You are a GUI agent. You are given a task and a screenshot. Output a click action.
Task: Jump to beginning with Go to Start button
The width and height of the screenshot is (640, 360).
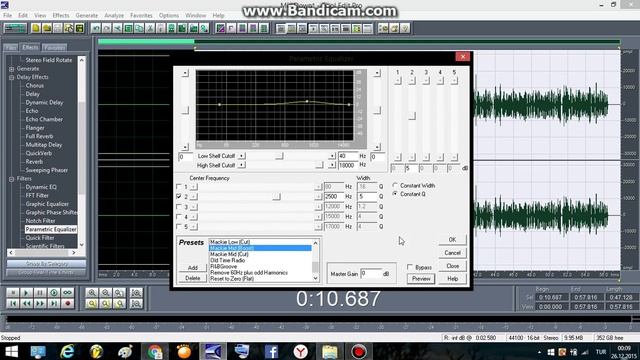point(13,303)
